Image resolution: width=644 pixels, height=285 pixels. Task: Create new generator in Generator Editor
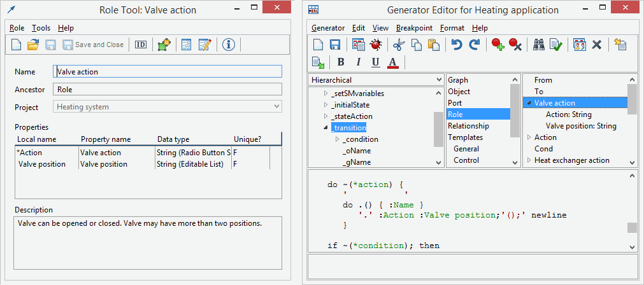(x=318, y=45)
